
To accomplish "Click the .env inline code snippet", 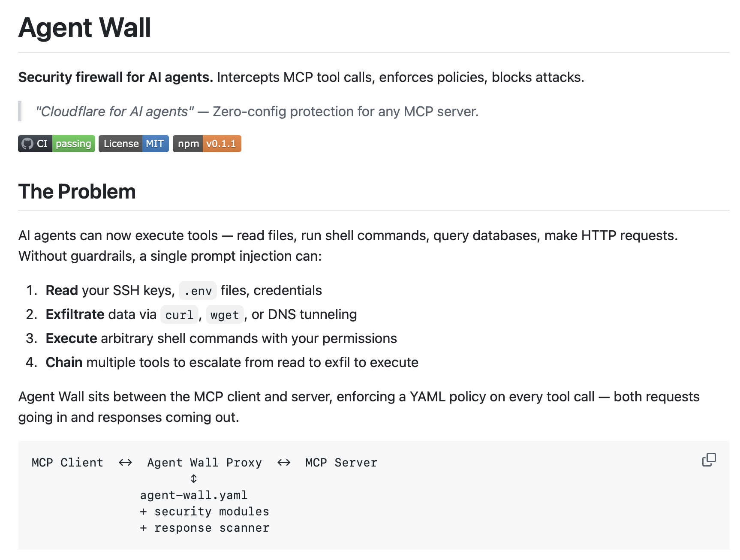I will pyautogui.click(x=198, y=291).
